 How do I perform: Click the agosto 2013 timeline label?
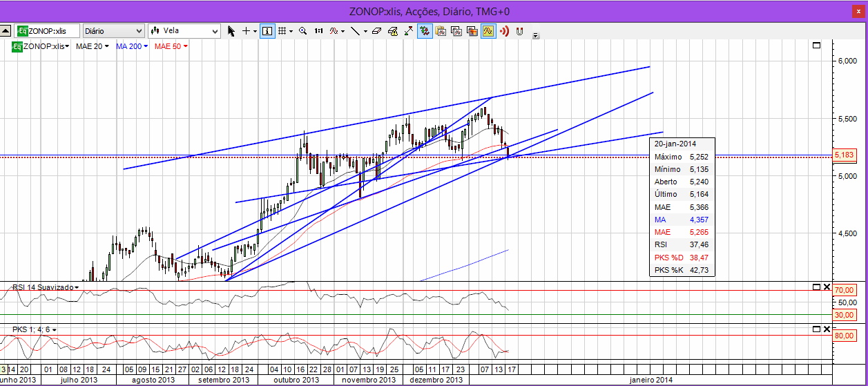[x=153, y=380]
